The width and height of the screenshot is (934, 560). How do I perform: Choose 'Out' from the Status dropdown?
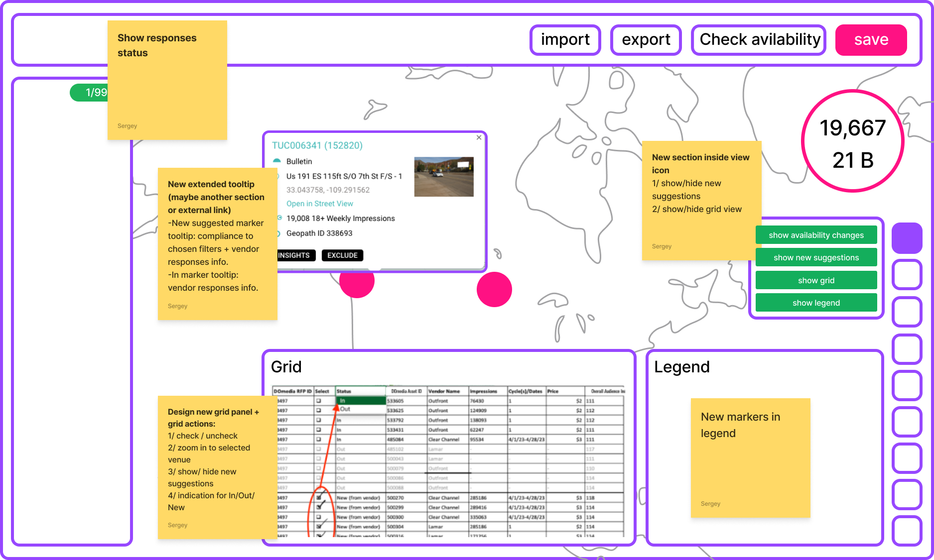pos(361,409)
